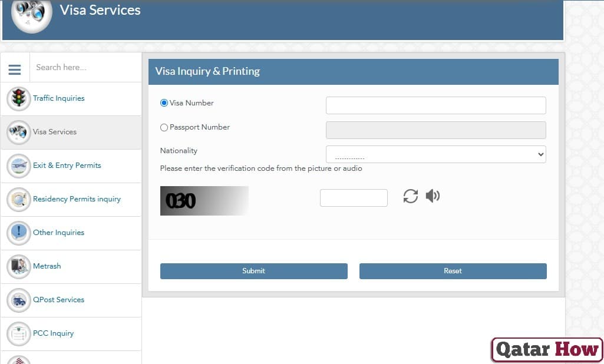This screenshot has width=604, height=364.
Task: Click the QPost Services truck icon
Action: pos(18,300)
